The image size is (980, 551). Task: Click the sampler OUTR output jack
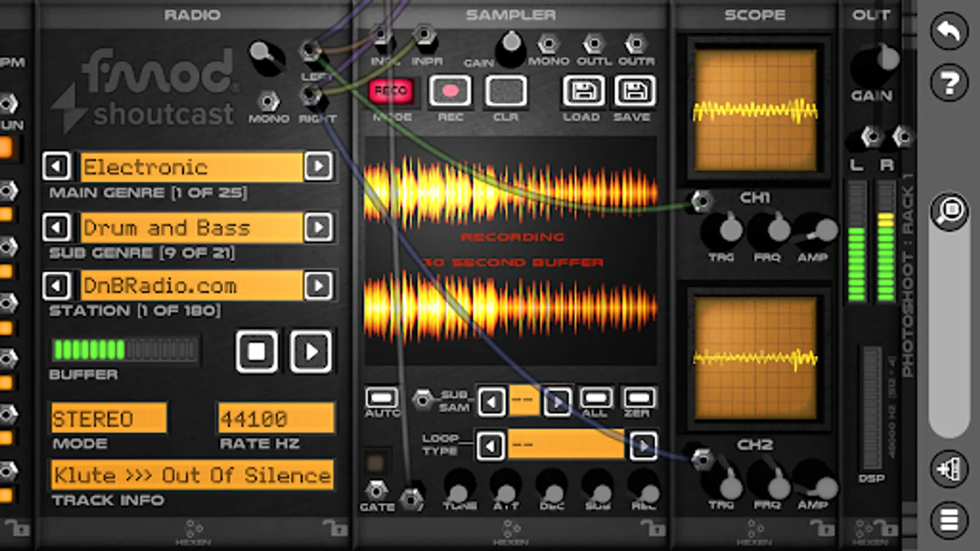coord(635,43)
